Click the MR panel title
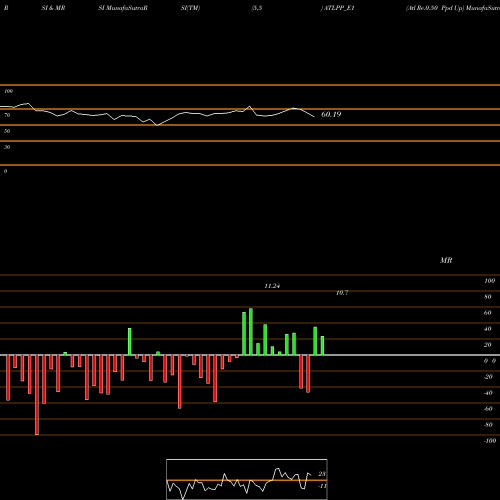 tap(446, 260)
